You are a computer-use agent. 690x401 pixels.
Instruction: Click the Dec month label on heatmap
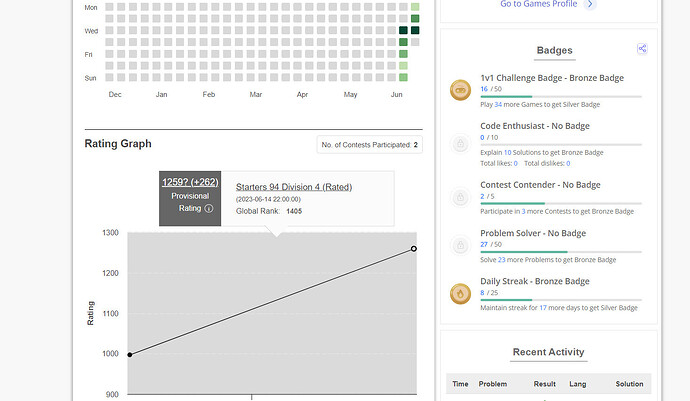115,95
